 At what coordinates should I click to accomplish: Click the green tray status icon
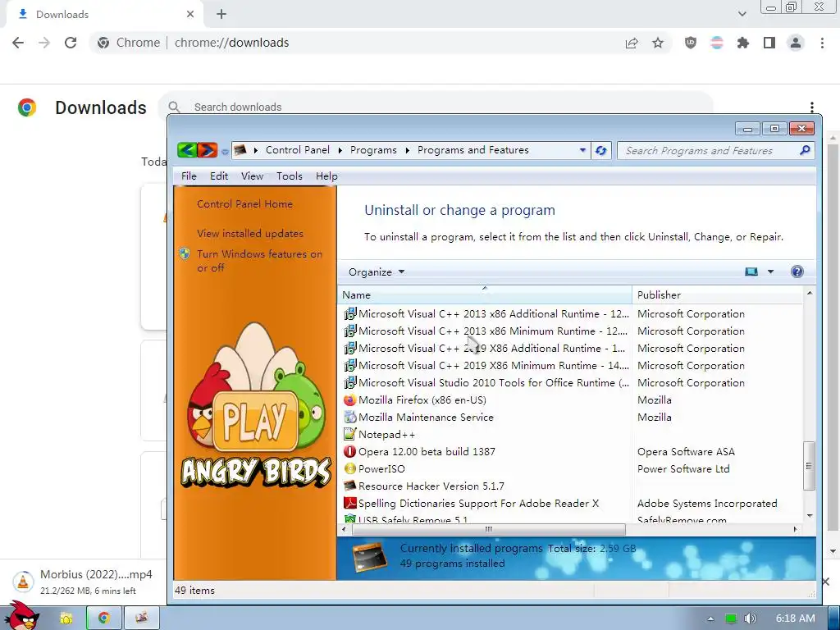point(730,619)
